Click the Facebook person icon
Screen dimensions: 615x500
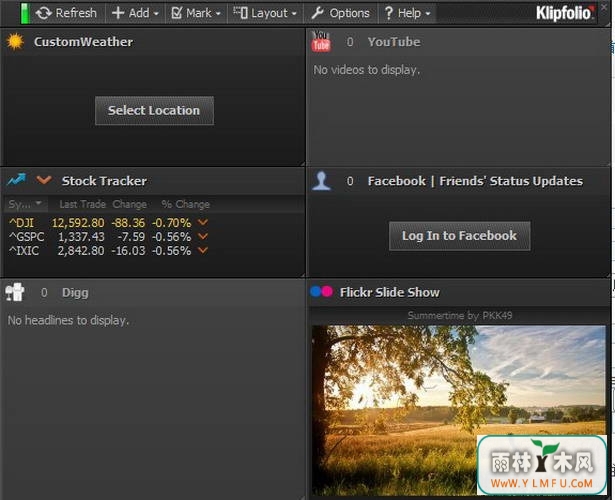(x=321, y=181)
